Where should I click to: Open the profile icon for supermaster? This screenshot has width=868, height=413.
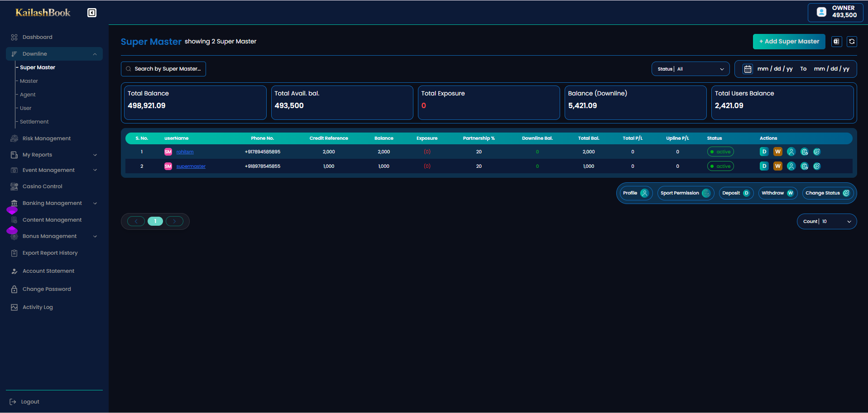(x=791, y=166)
